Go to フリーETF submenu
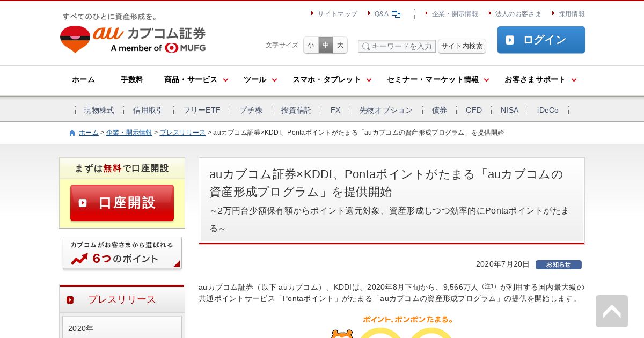644x338 pixels. [x=202, y=110]
